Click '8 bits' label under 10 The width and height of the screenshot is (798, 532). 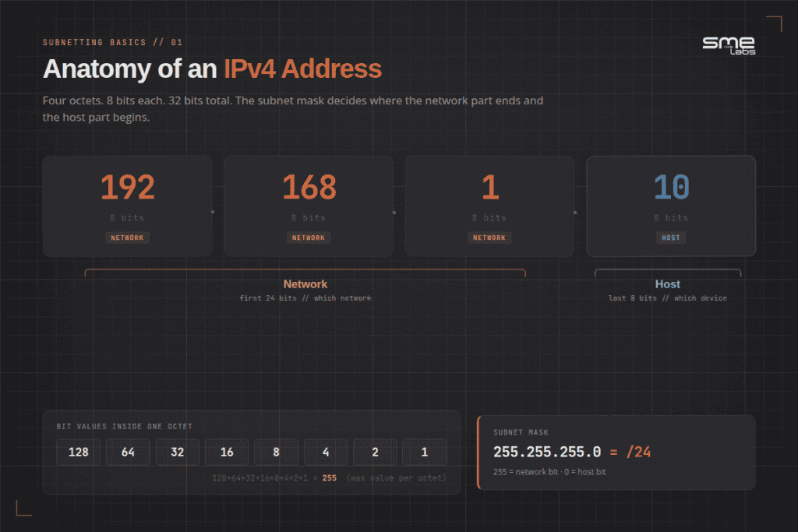[x=671, y=217]
